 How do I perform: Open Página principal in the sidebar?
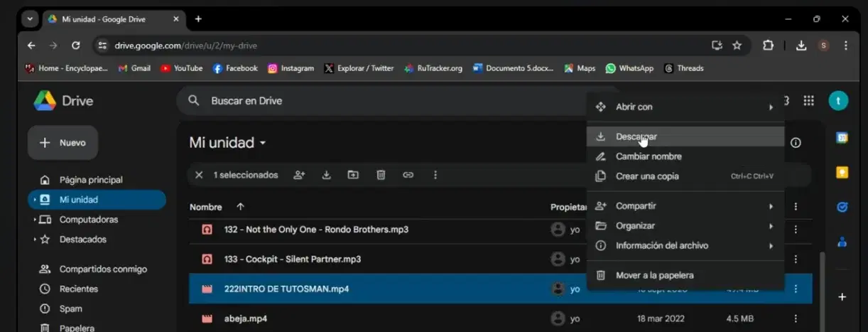[90, 180]
